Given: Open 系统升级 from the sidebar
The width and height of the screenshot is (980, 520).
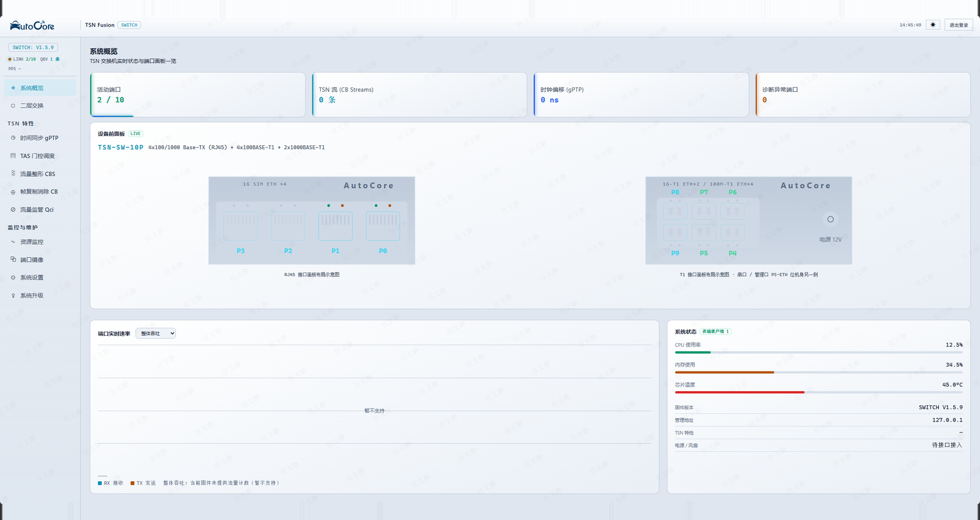Looking at the screenshot, I should [40, 295].
